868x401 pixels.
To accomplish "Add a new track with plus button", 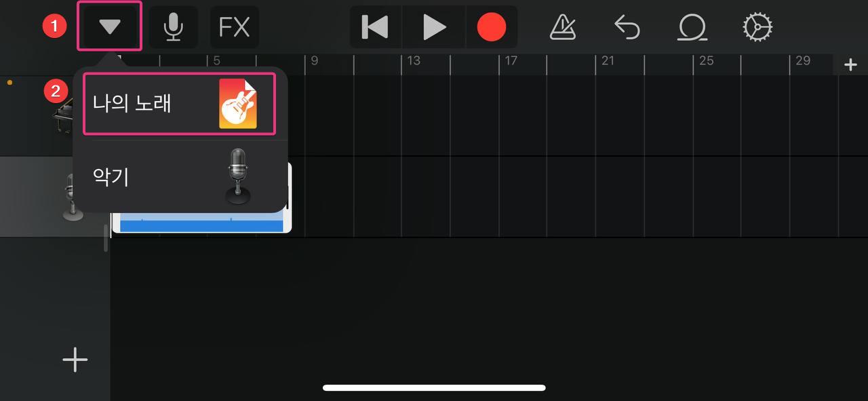I will pyautogui.click(x=75, y=360).
